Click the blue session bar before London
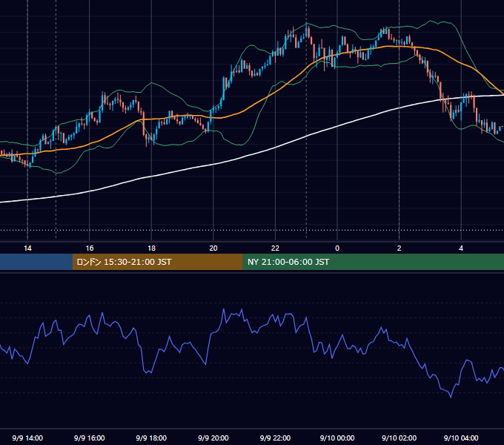The width and height of the screenshot is (504, 445). coord(36,262)
